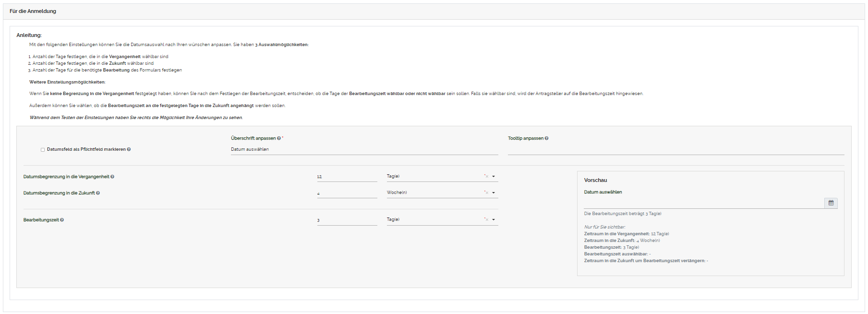Show help for Datumsbegrenzung in die Vergangenheit
This screenshot has height=314, width=868.
(x=112, y=177)
